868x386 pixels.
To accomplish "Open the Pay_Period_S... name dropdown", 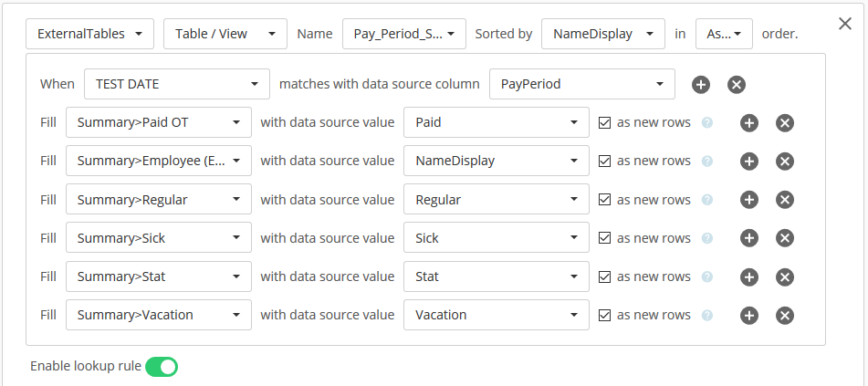I will [x=403, y=34].
